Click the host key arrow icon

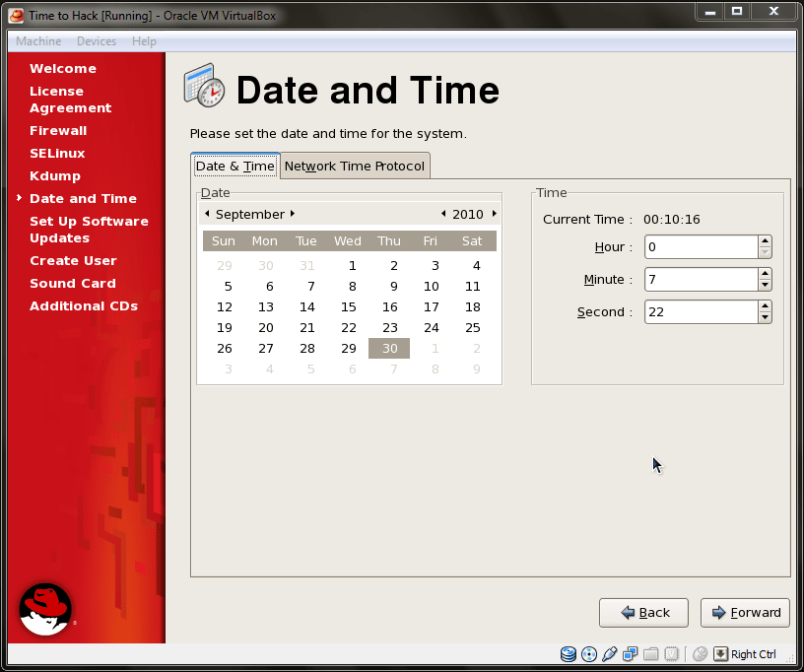coord(720,654)
